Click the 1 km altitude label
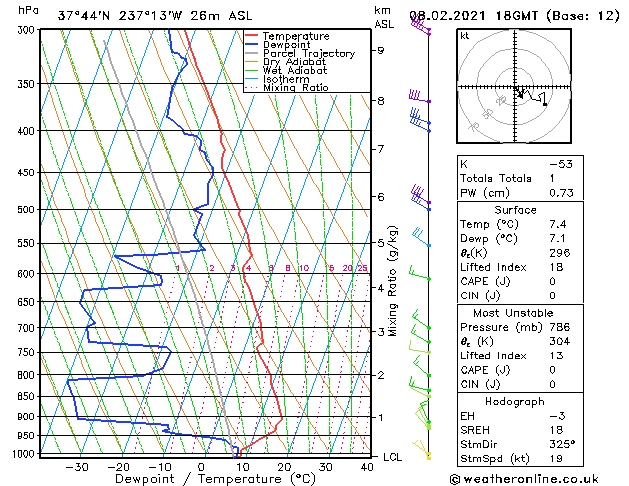 (380, 417)
